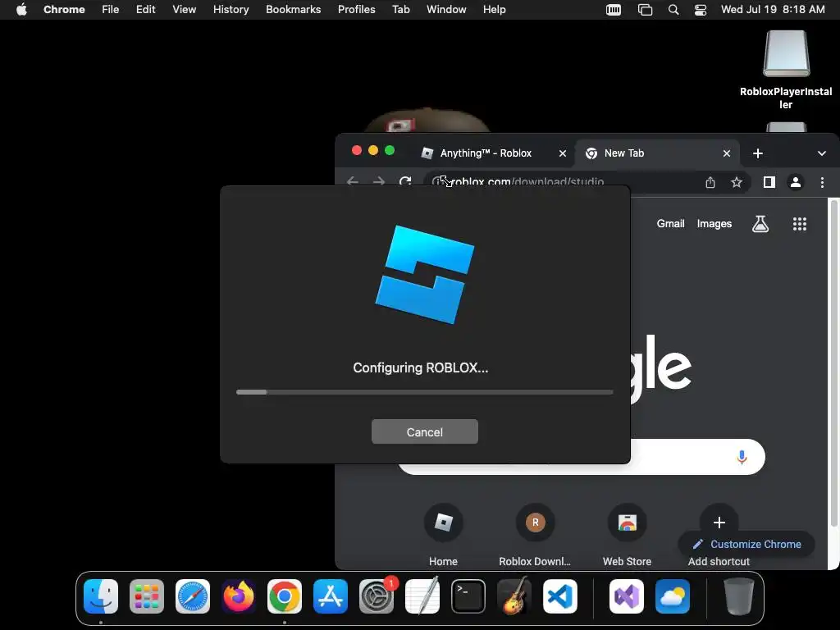Cancel the Roblox configuration
Image resolution: width=840 pixels, height=630 pixels.
(424, 431)
